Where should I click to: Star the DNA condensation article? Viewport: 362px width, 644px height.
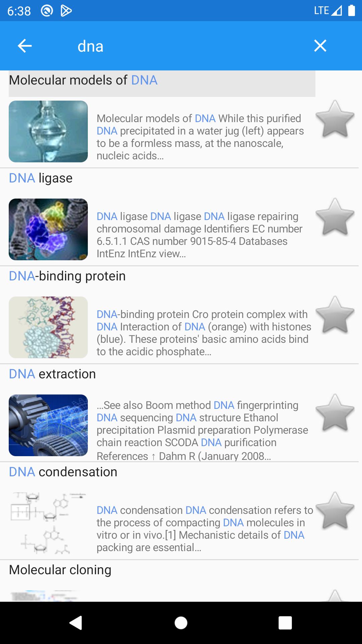335,511
